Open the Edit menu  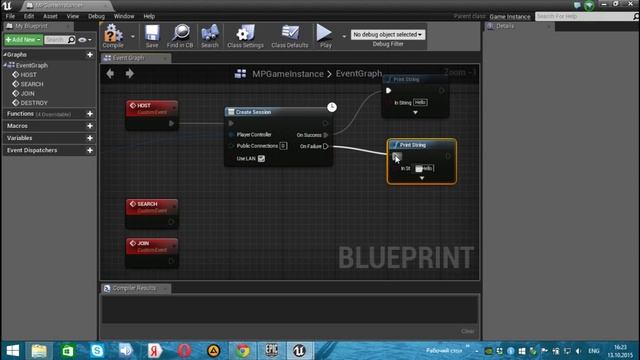29,16
